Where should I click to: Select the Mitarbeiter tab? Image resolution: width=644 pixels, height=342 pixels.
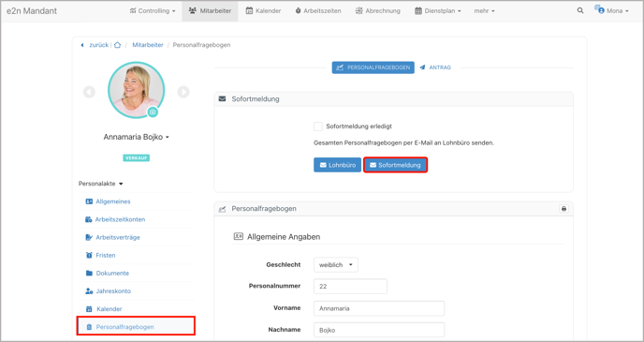tap(210, 11)
